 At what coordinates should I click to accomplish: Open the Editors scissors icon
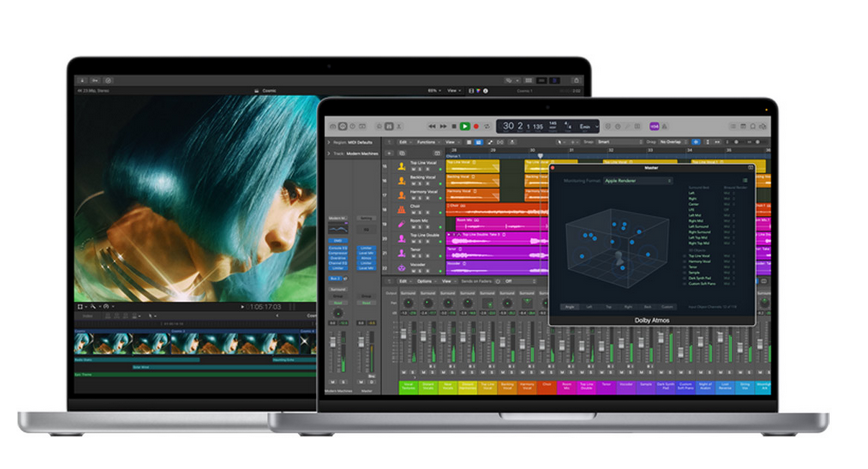click(399, 127)
